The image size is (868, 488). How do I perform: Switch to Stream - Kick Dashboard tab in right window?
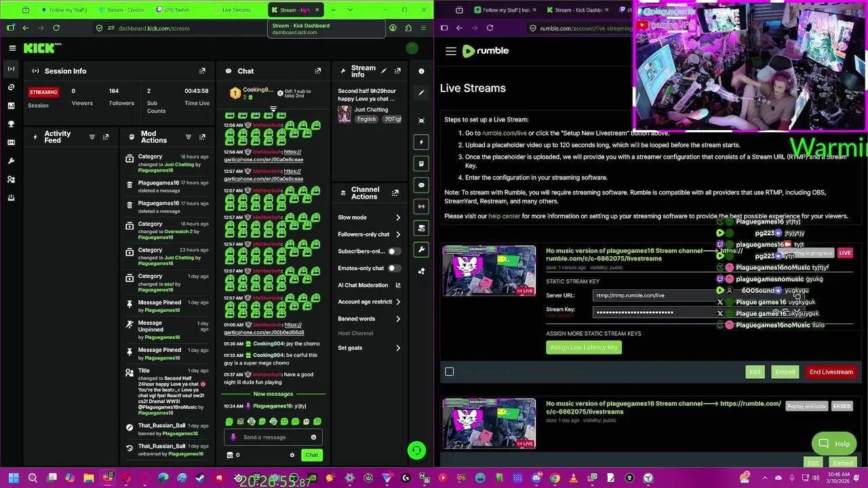[x=578, y=10]
